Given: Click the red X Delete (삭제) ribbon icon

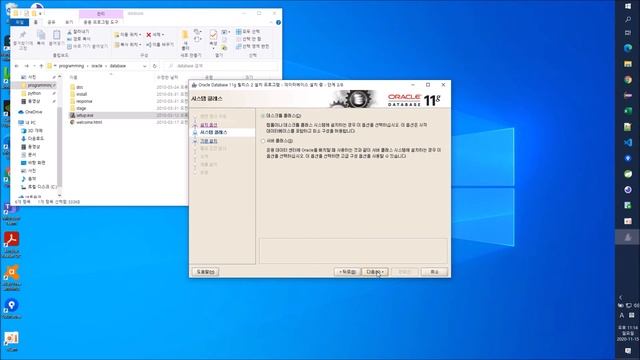Looking at the screenshot, I should 155,35.
